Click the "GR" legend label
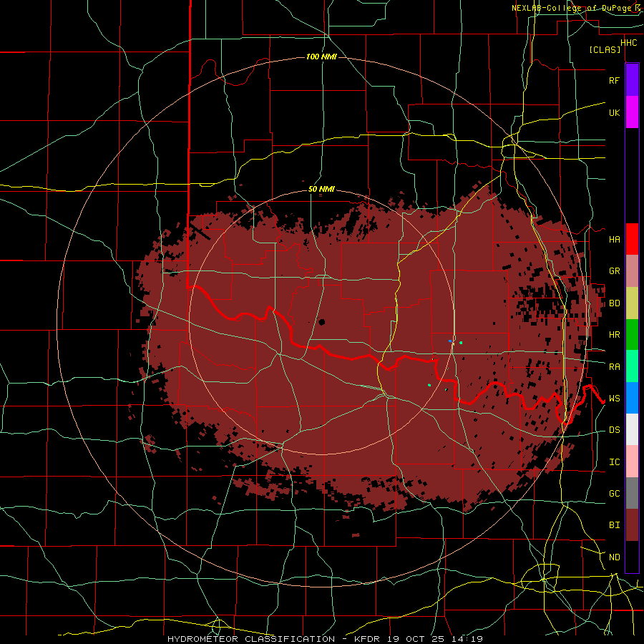 click(614, 271)
